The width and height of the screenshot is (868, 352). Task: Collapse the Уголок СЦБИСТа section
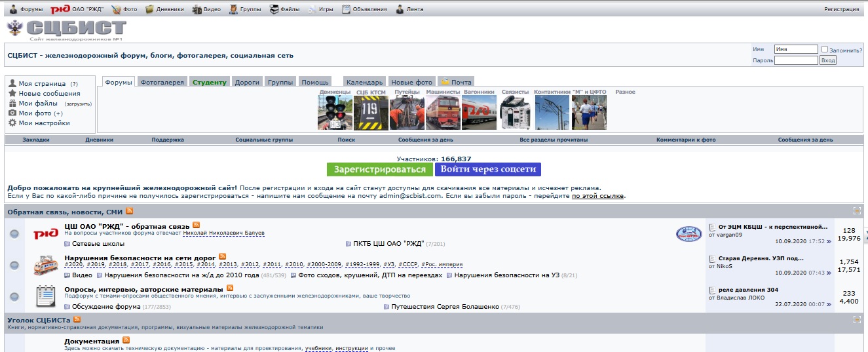click(857, 319)
